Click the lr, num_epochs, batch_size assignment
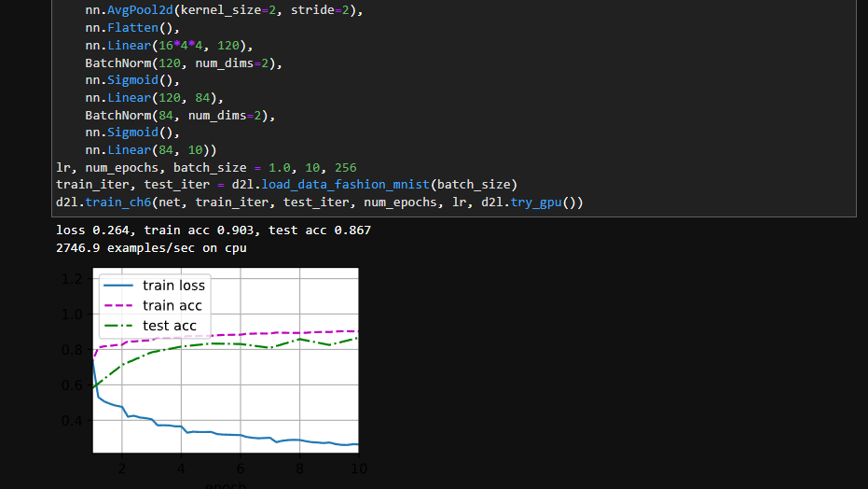This screenshot has height=489, width=868. click(x=206, y=168)
